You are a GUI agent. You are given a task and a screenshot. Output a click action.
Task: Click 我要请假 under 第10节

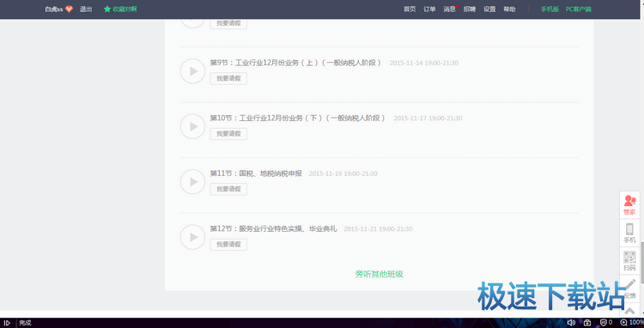click(x=228, y=134)
